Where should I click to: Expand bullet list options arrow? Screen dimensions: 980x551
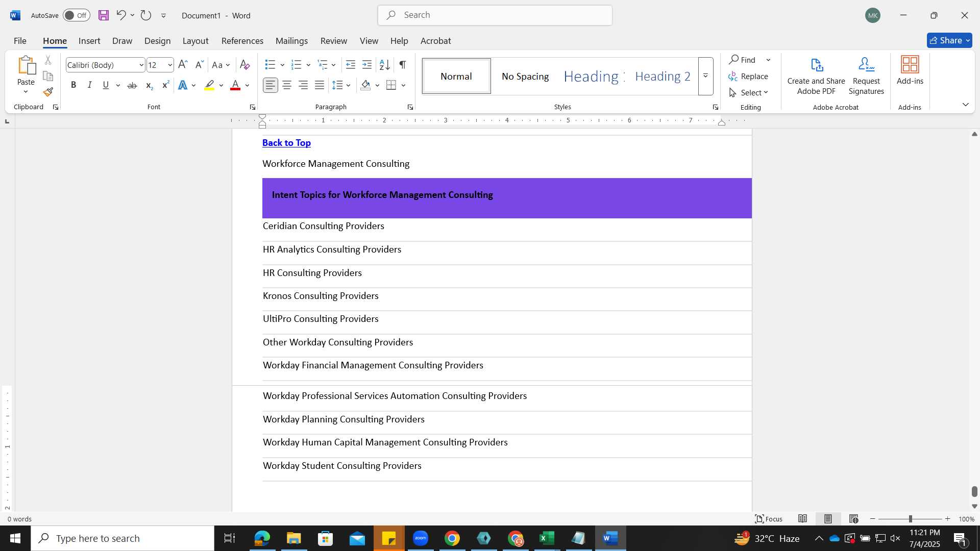pyautogui.click(x=282, y=65)
